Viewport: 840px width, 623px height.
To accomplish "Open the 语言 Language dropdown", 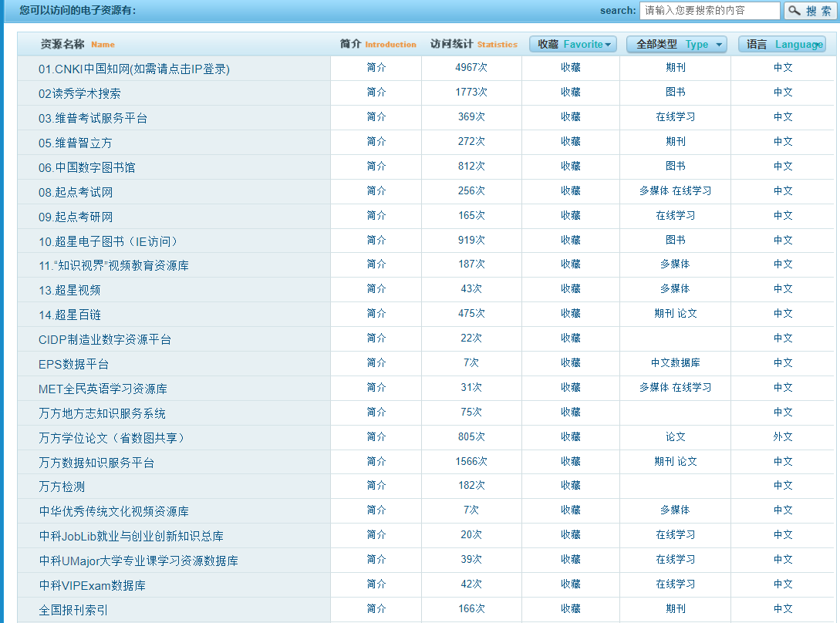I will pos(782,45).
